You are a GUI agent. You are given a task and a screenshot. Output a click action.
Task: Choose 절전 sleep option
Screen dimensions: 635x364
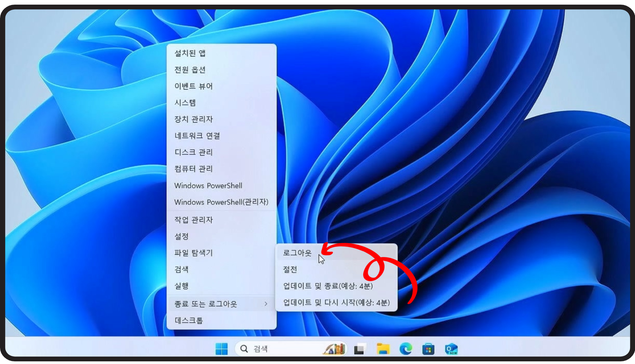click(290, 270)
